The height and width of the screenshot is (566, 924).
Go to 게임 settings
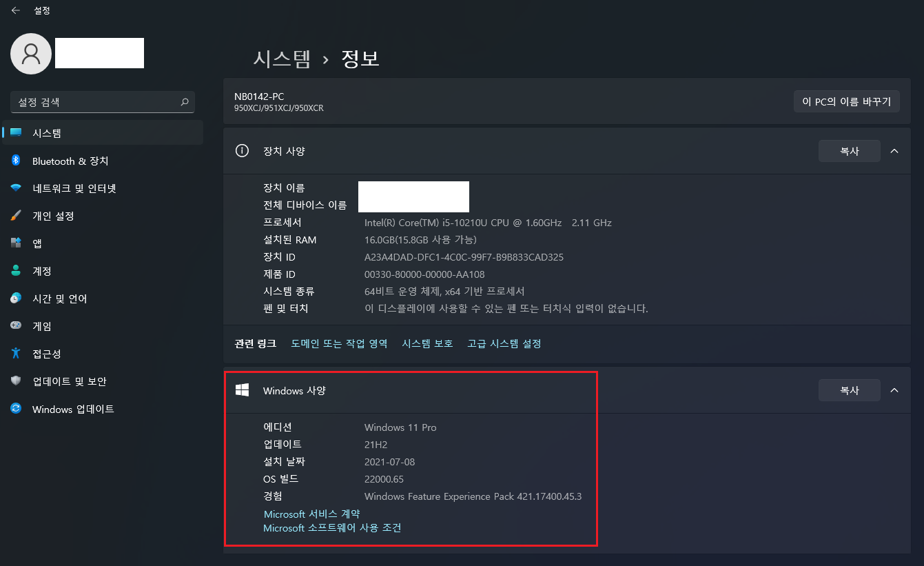(x=103, y=326)
